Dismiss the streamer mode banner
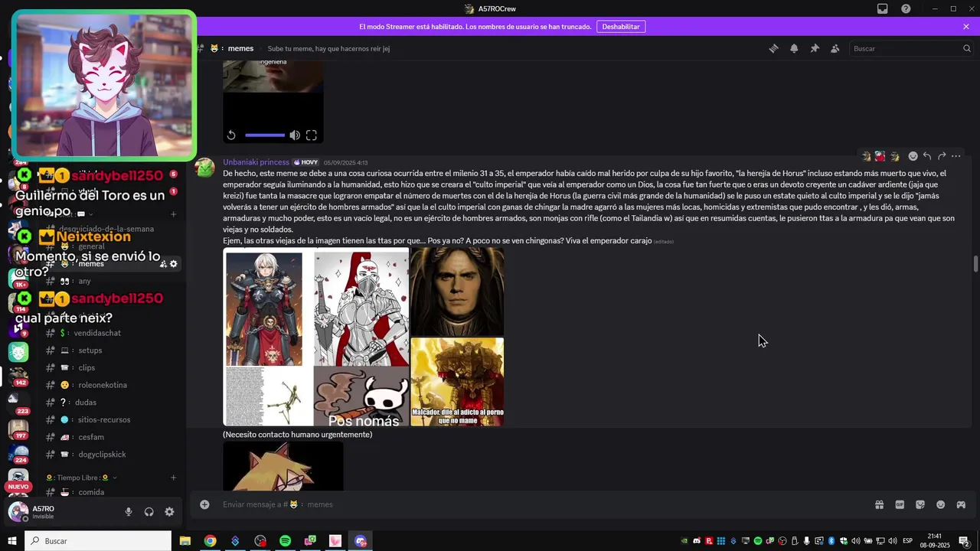The image size is (980, 551). point(966,26)
